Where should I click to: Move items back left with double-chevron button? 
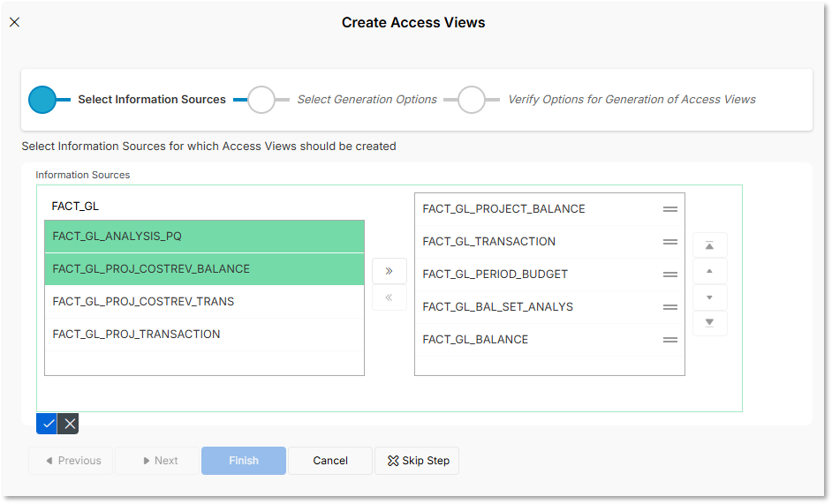389,297
